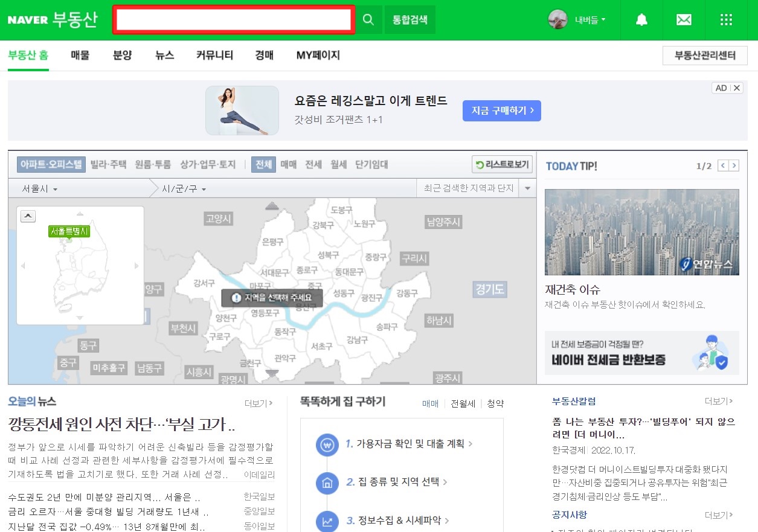Select 월세 deal type filter
The height and width of the screenshot is (532, 758).
pyautogui.click(x=339, y=164)
